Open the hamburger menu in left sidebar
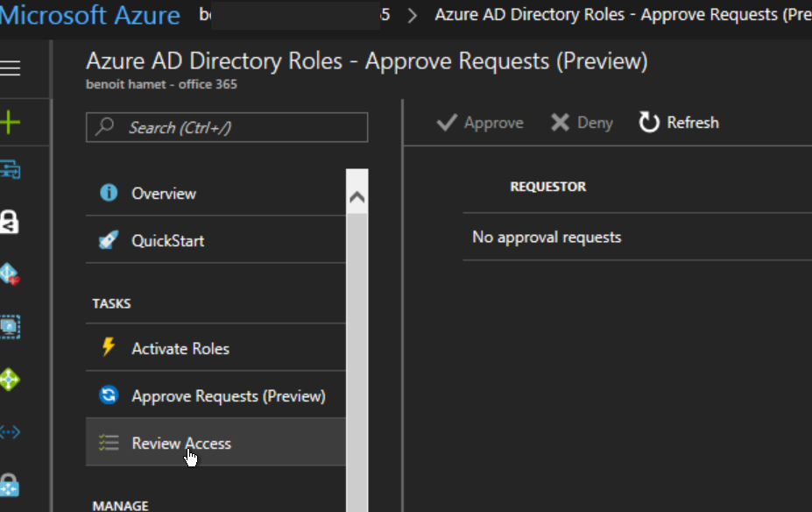The width and height of the screenshot is (812, 512). pos(11,68)
